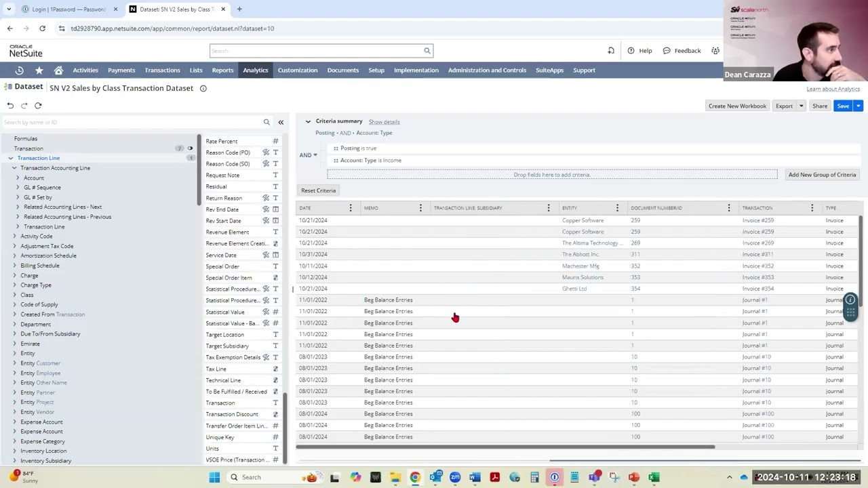The width and height of the screenshot is (868, 488).
Task: Click Add New Group of Criteria
Action: tap(822, 175)
